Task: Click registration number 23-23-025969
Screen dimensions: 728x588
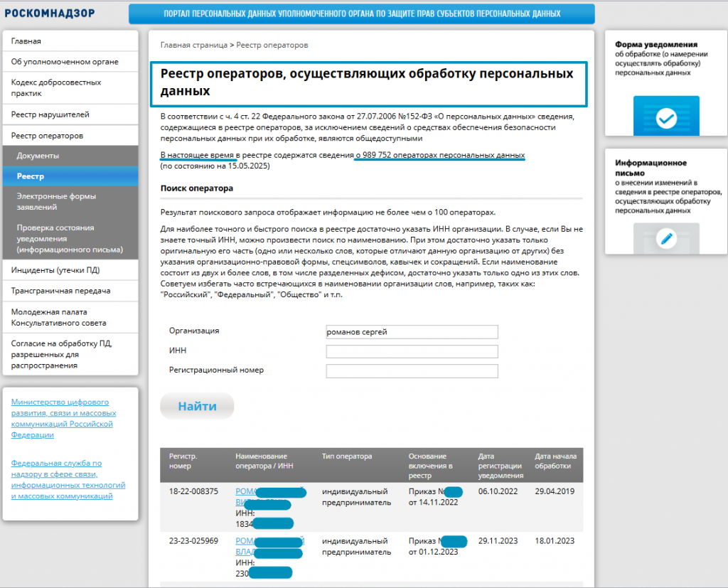Action: tap(193, 541)
